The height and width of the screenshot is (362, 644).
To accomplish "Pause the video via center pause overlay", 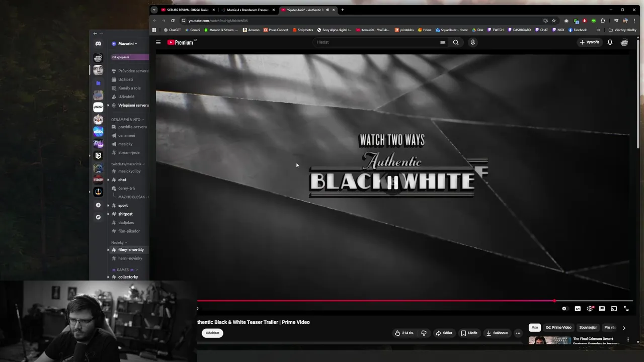I will click(x=392, y=182).
